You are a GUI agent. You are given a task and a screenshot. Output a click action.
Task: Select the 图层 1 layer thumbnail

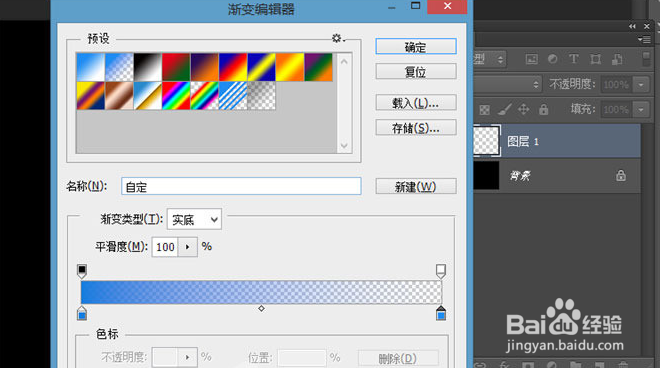coord(487,141)
